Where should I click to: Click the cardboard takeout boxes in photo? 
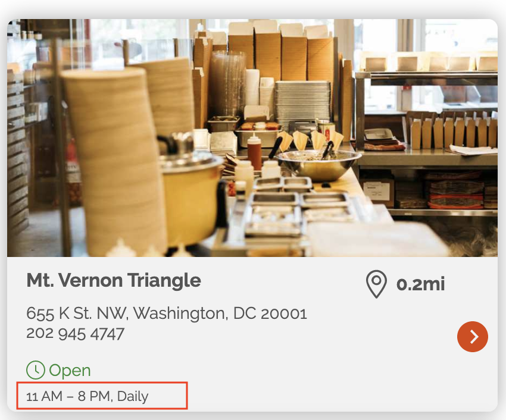click(x=281, y=52)
